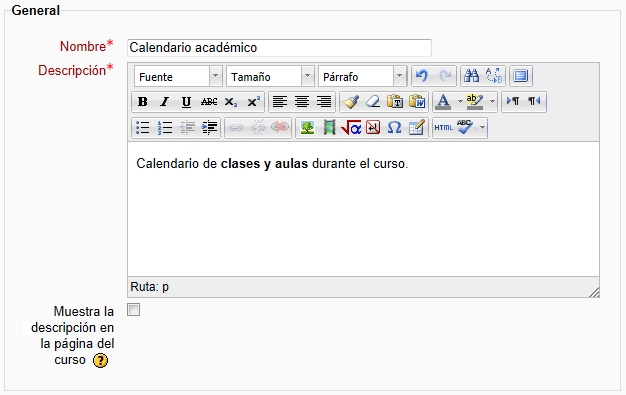The height and width of the screenshot is (395, 626).
Task: Insert a table
Action: (x=416, y=128)
